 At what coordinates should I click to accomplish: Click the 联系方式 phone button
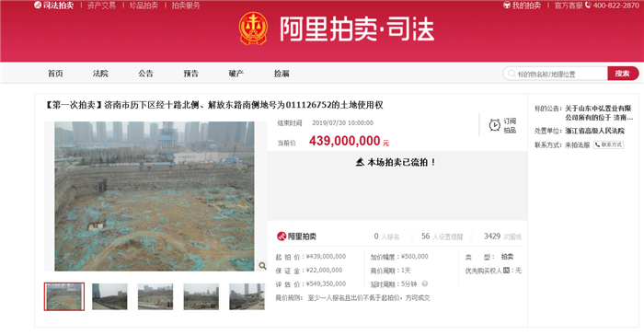[x=609, y=144]
